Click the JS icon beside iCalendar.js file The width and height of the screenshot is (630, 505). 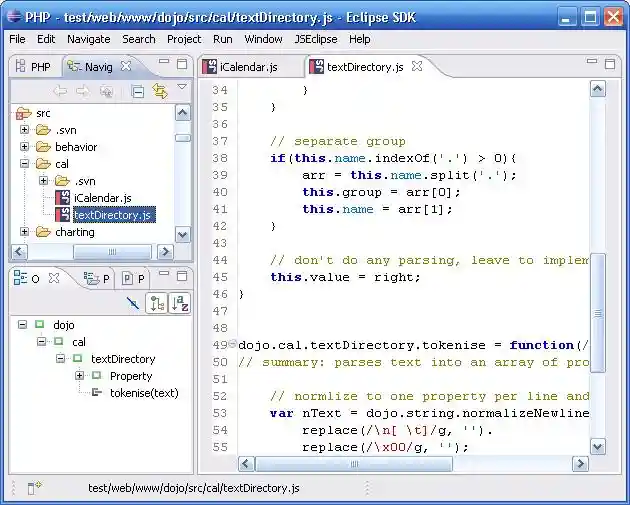(62, 198)
